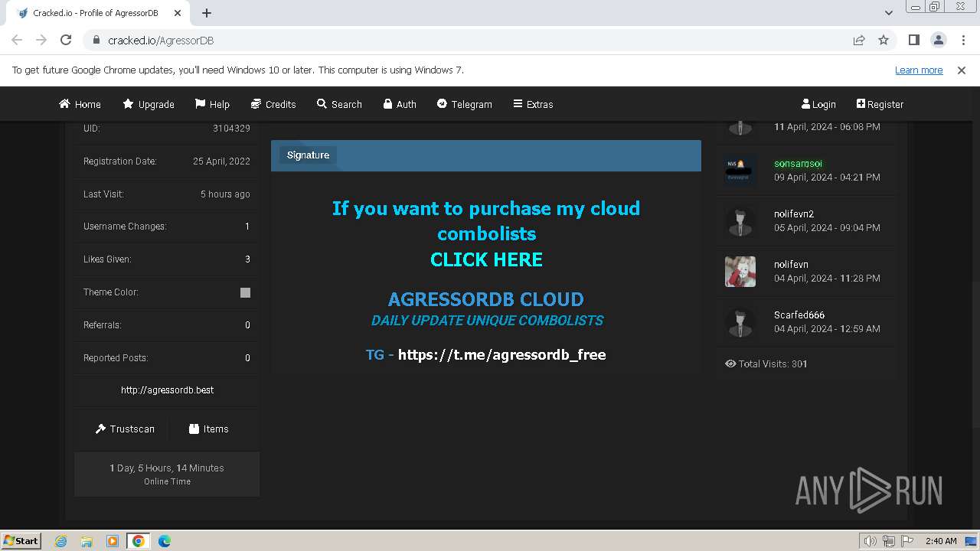Click nolifevn2's avatar thumbnail
The image size is (980, 551).
(740, 221)
